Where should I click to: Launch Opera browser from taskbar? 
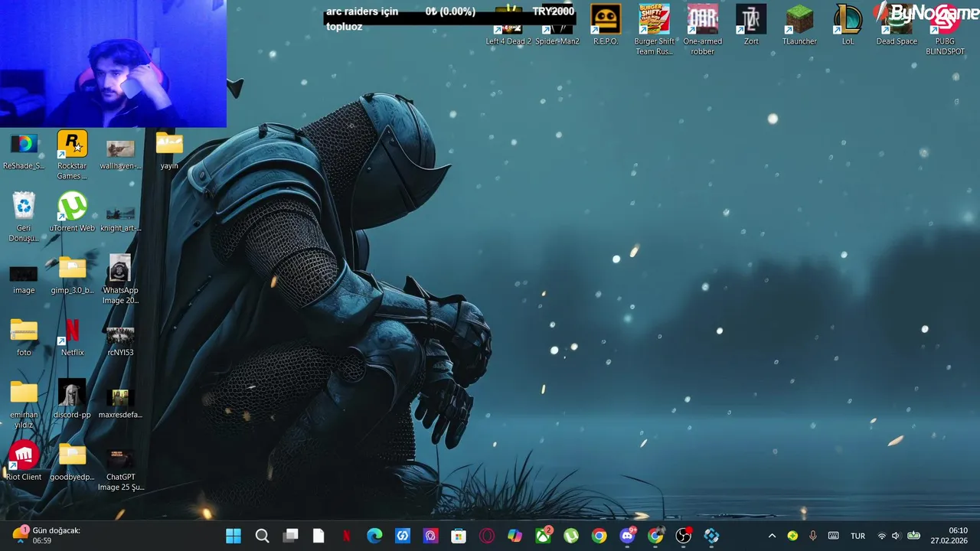pyautogui.click(x=487, y=536)
